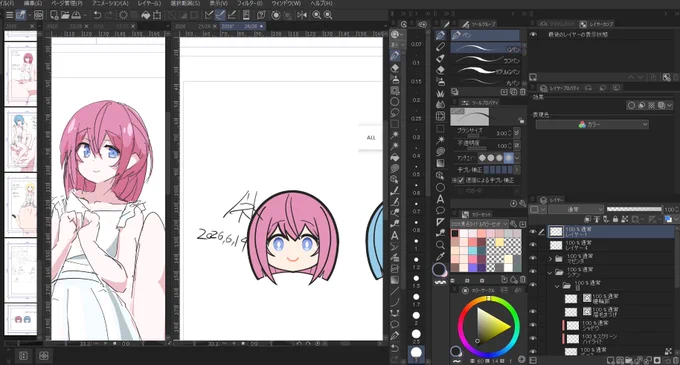Adjust the layer opacity slider
This screenshot has height=365, width=680.
(x=634, y=209)
